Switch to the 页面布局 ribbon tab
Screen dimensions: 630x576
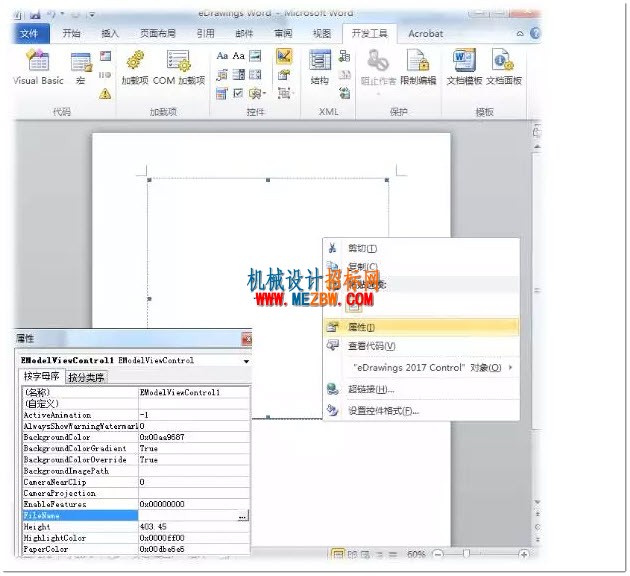tap(158, 33)
